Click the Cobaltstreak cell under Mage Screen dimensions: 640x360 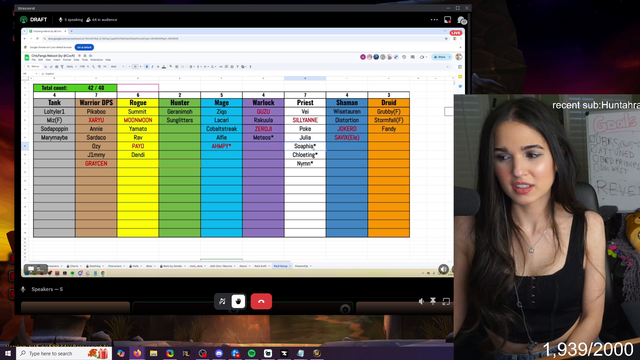[222, 129]
